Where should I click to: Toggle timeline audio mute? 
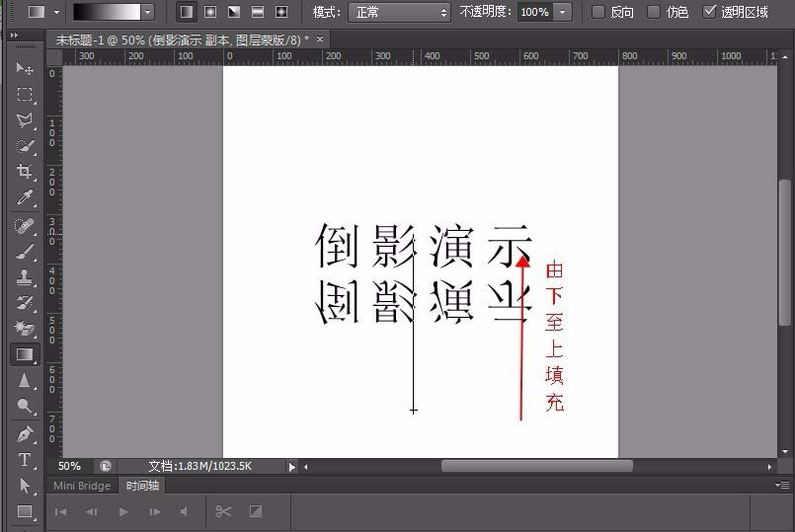click(x=184, y=511)
